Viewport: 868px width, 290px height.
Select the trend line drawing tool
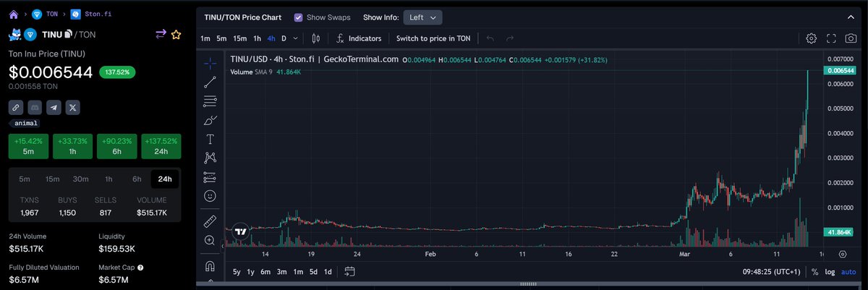tap(210, 82)
